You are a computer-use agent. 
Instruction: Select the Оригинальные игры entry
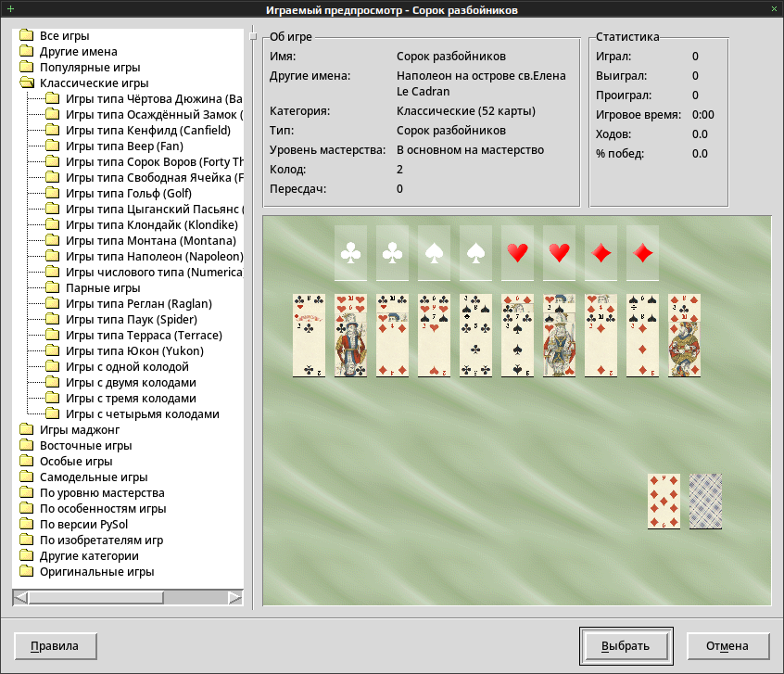click(x=97, y=571)
